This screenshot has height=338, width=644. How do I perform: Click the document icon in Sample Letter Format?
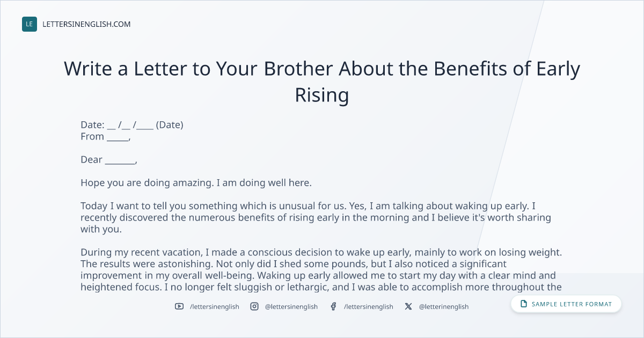pos(524,304)
